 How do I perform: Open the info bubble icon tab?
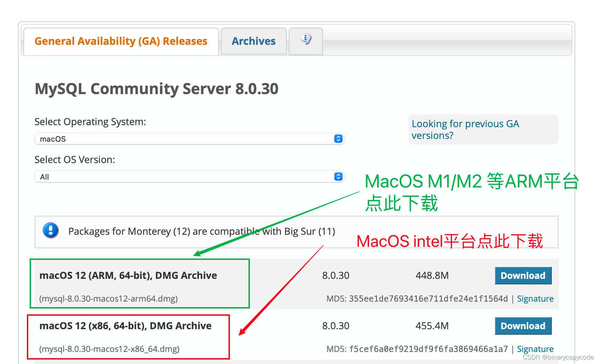(x=306, y=41)
